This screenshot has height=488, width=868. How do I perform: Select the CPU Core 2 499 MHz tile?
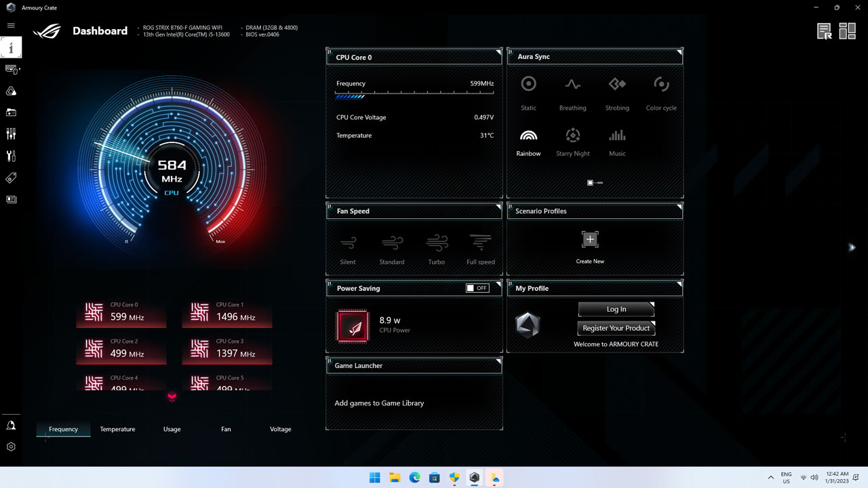(x=121, y=350)
